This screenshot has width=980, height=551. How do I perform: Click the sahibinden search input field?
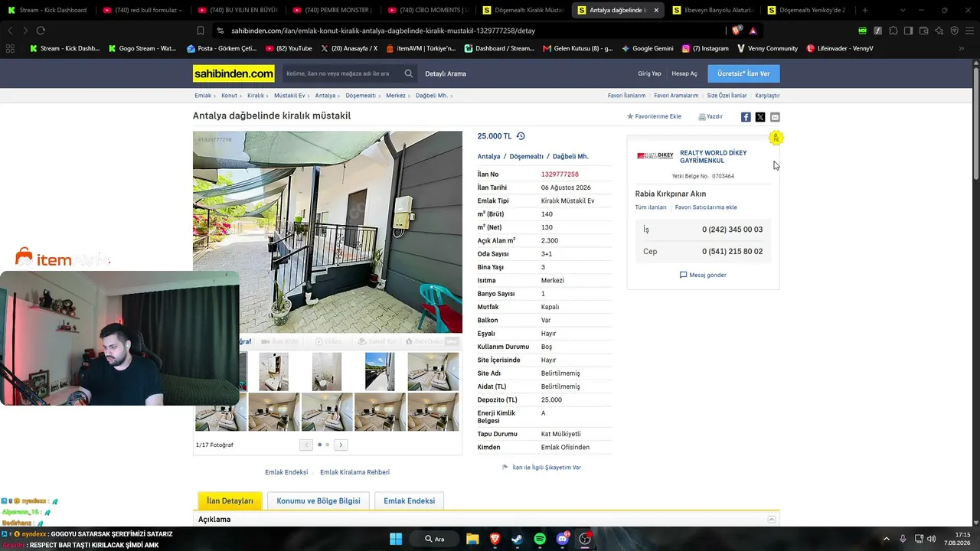342,73
